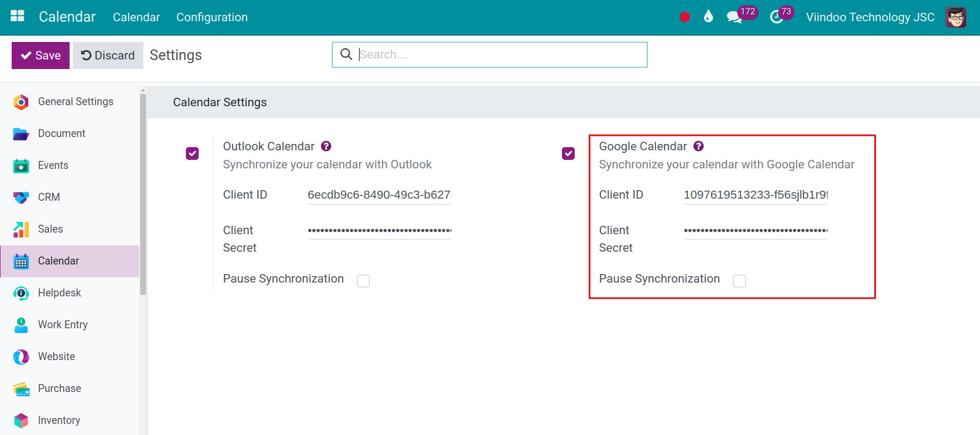
Task: Open the Configuration menu
Action: tap(212, 17)
